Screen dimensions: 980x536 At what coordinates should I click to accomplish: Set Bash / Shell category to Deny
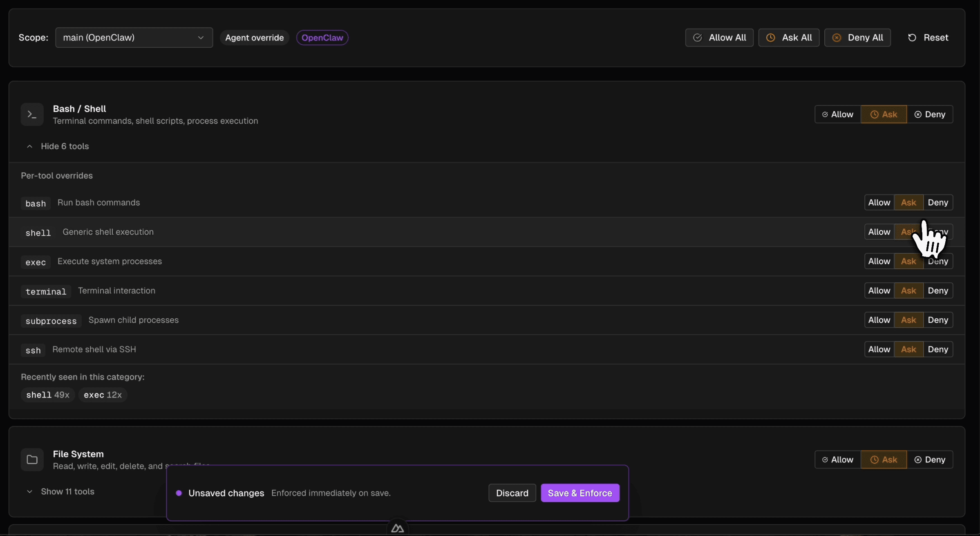coord(930,114)
